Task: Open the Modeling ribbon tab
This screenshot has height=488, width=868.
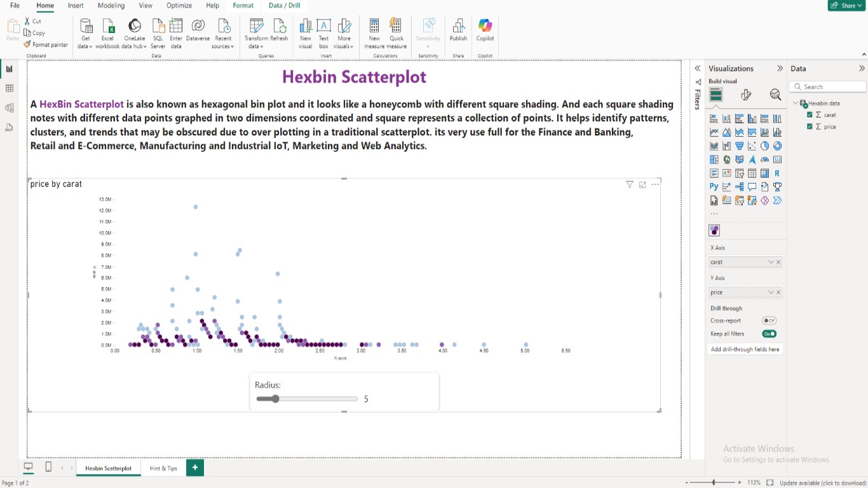Action: pos(111,6)
